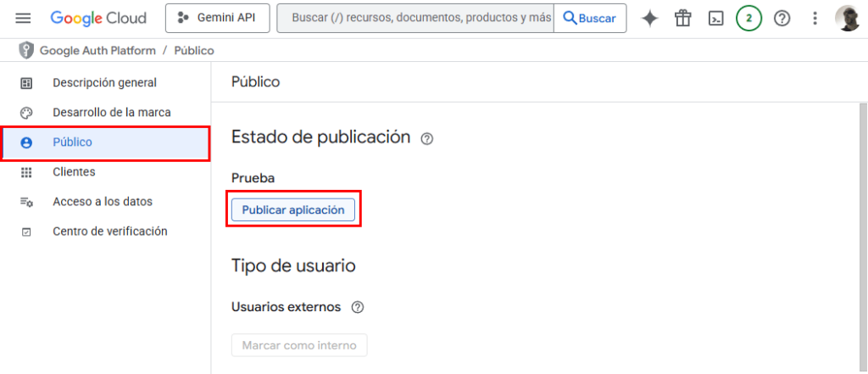Click the gift box free trial icon
The image size is (868, 374).
pos(682,18)
